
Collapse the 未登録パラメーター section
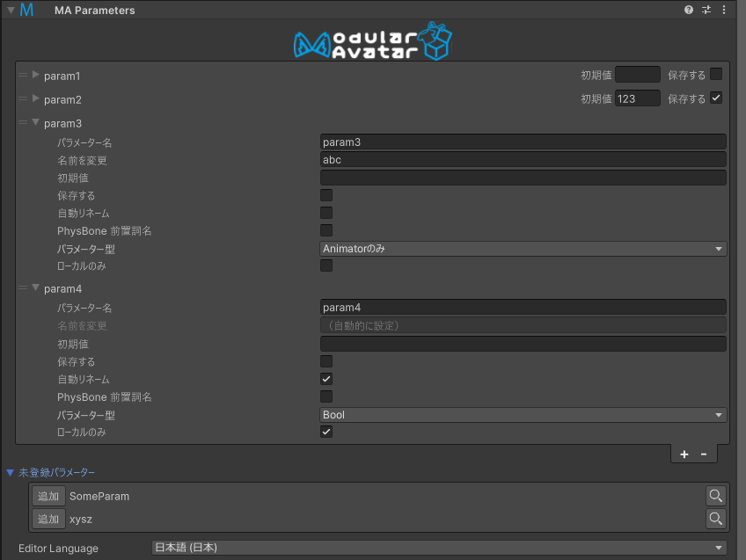pos(10,473)
